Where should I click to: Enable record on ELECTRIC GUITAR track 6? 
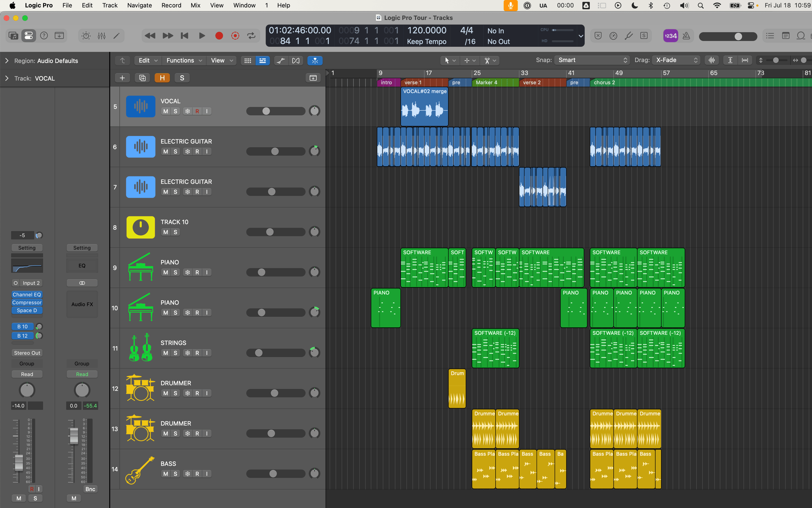197,152
